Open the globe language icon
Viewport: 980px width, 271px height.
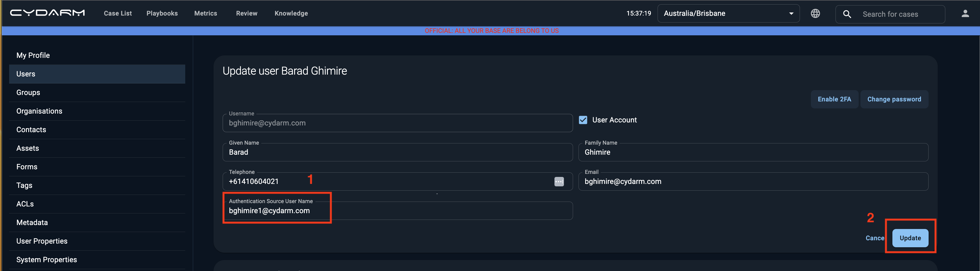(815, 13)
